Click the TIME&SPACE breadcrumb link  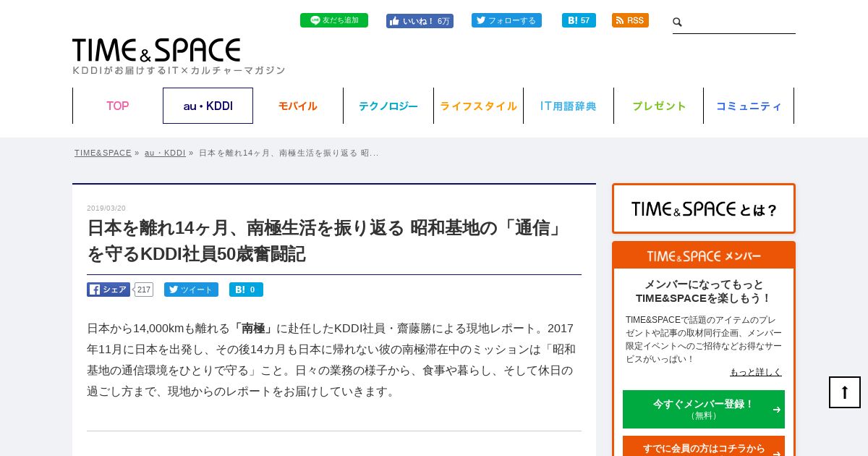(103, 153)
